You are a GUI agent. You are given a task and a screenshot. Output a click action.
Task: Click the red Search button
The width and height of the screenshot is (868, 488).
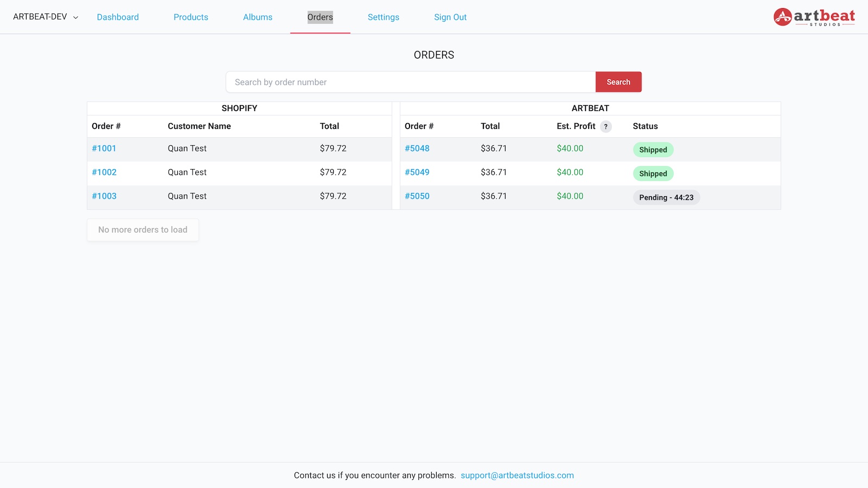(x=618, y=82)
